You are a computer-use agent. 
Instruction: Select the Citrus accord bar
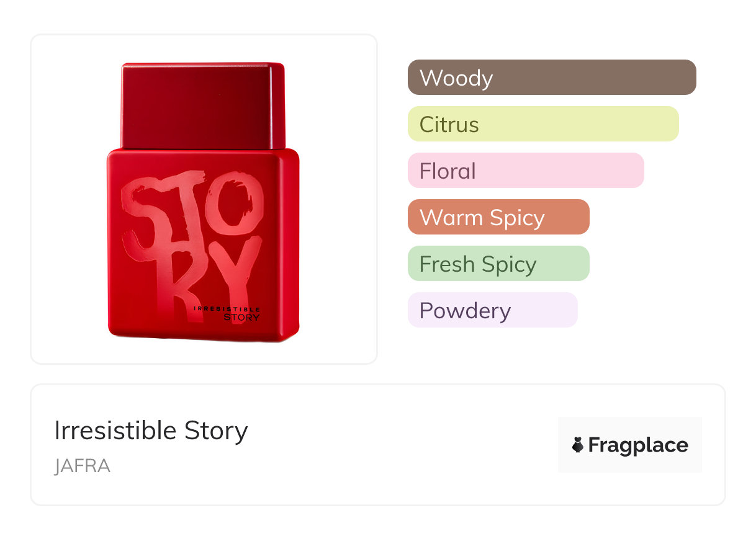(542, 124)
